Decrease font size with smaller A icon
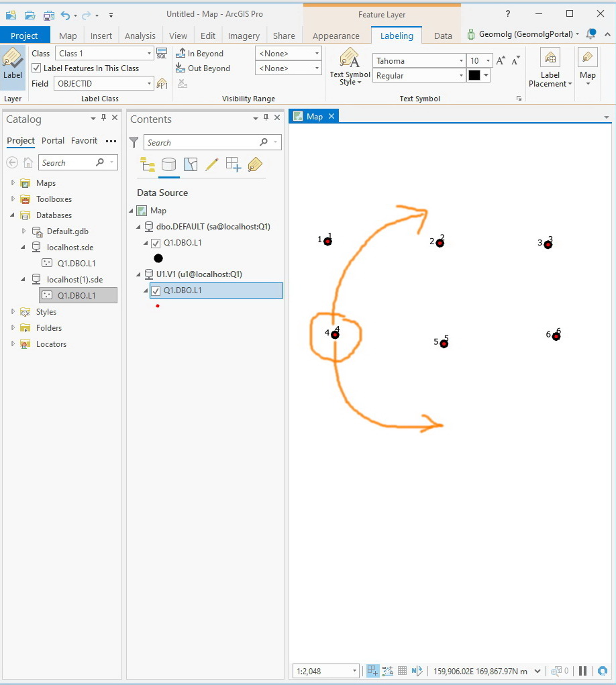 [x=515, y=61]
